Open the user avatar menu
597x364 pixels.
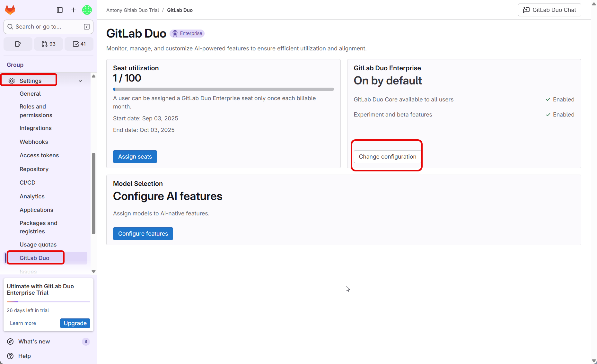pos(87,10)
